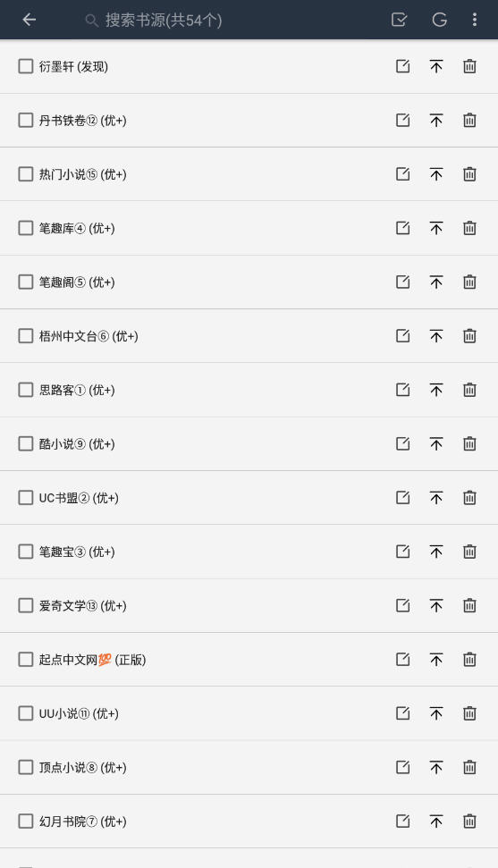Screen dimensions: 498x868
Task: Move 丹书铁卷⑫ to top
Action: (436, 120)
